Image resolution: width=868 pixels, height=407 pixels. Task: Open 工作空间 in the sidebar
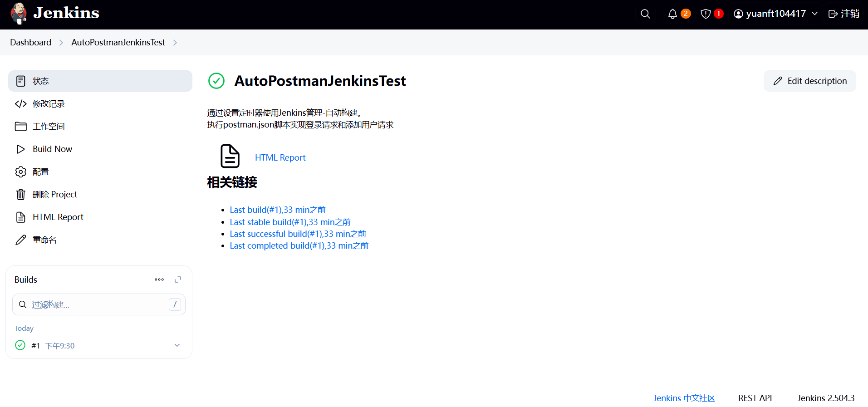coord(100,126)
